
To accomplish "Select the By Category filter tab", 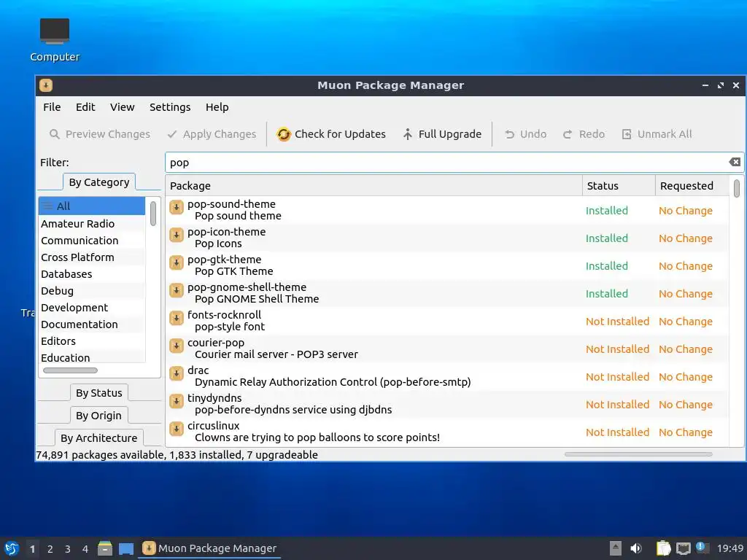I will 99,182.
